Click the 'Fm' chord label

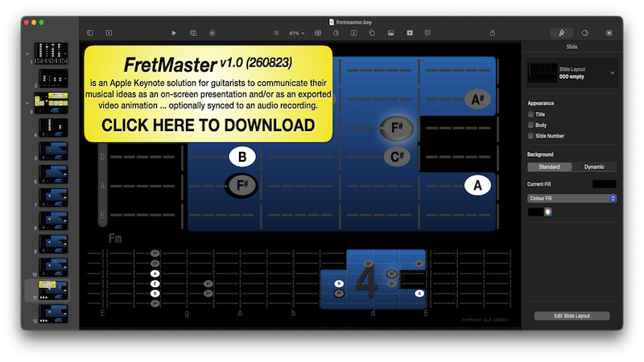coord(115,238)
